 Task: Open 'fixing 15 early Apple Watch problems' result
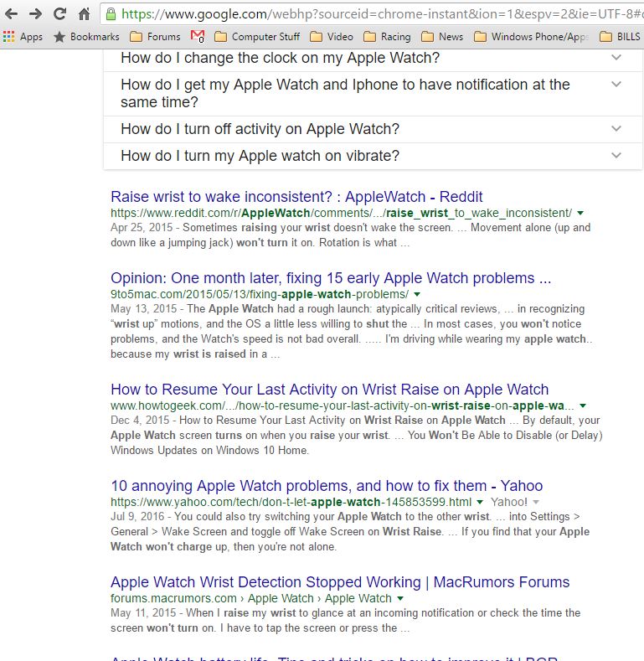[x=331, y=278]
